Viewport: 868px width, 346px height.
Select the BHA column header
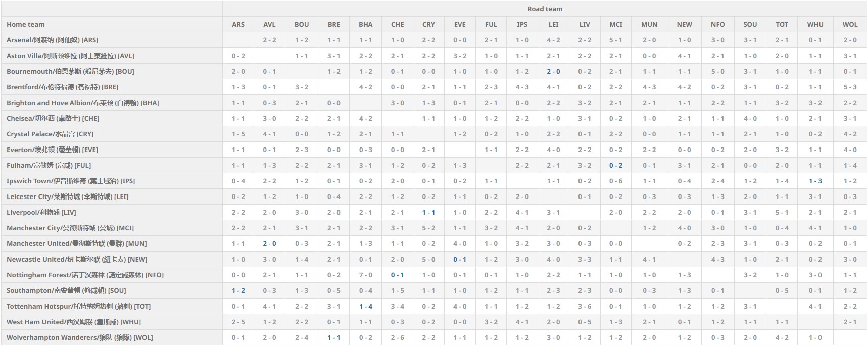click(366, 24)
